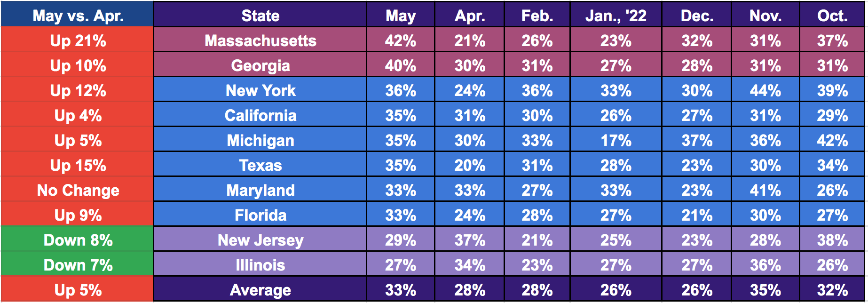Screen dimensions: 868x303
Task: Click the "Jan., '22" column header
Action: click(615, 16)
